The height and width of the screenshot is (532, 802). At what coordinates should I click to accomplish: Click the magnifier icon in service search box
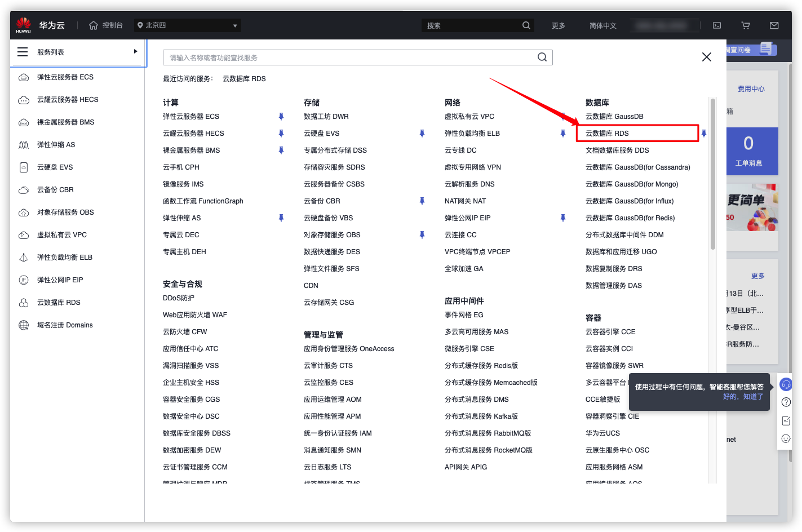(542, 57)
